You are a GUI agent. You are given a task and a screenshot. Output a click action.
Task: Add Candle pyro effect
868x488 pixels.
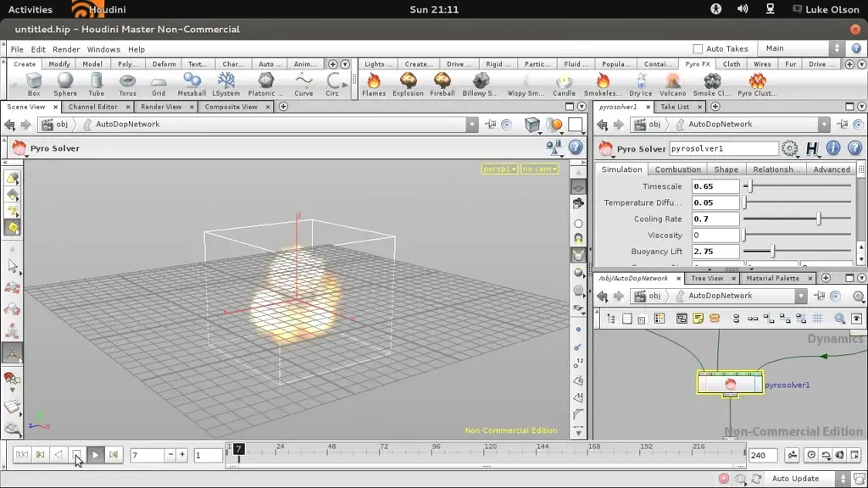pos(564,84)
